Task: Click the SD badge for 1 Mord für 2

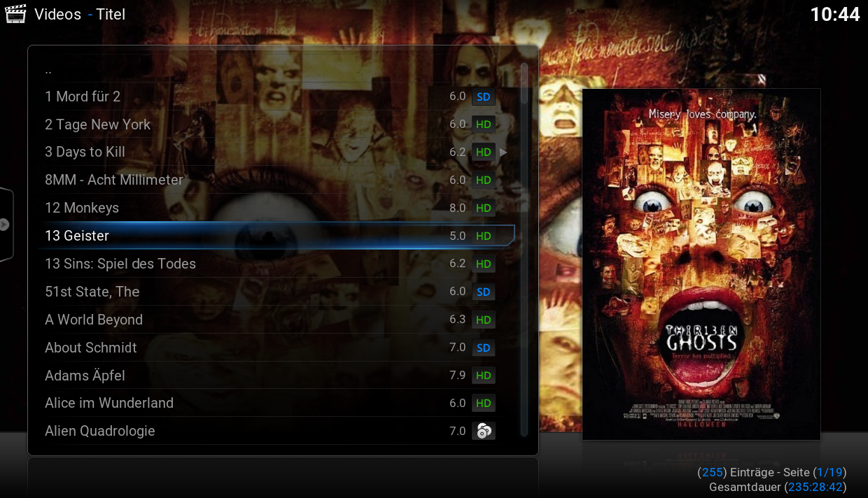Action: click(484, 97)
